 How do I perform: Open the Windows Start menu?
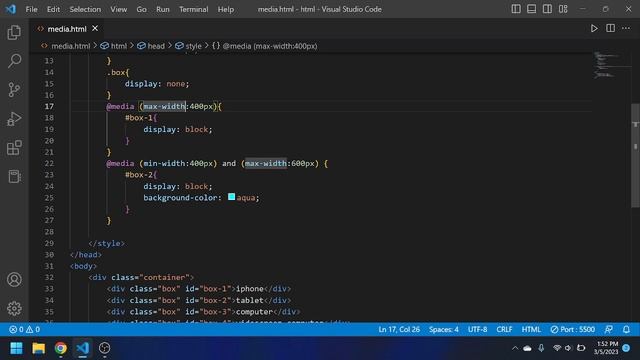16,348
